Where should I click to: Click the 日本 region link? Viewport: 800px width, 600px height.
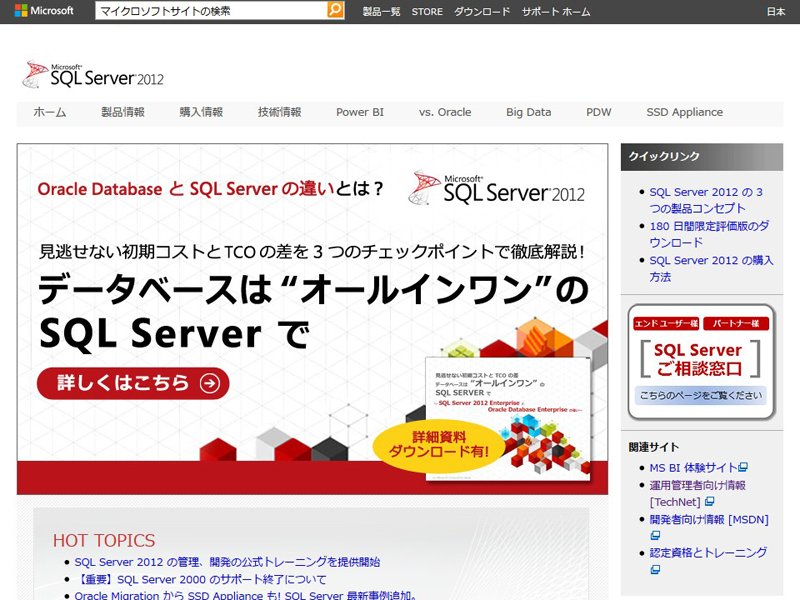pos(776,12)
